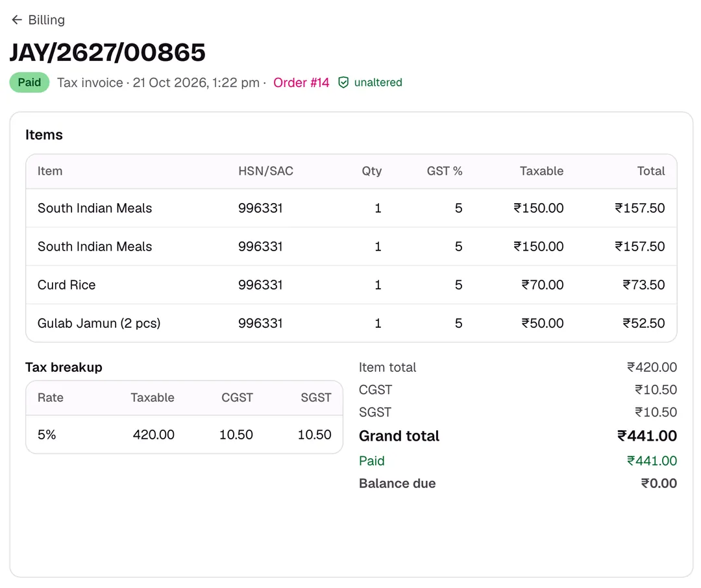Image resolution: width=701 pixels, height=588 pixels.
Task: Click the green Paid label in summary
Action: pyautogui.click(x=371, y=461)
